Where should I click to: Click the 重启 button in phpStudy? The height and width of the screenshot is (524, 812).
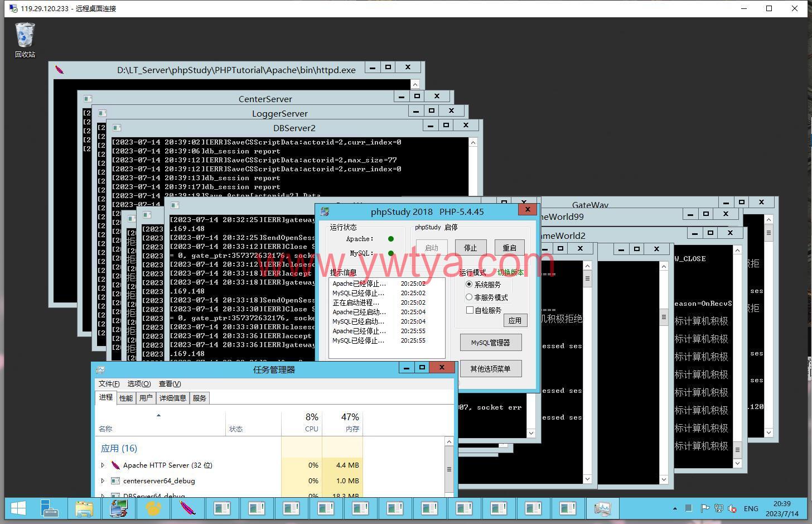[x=510, y=248]
